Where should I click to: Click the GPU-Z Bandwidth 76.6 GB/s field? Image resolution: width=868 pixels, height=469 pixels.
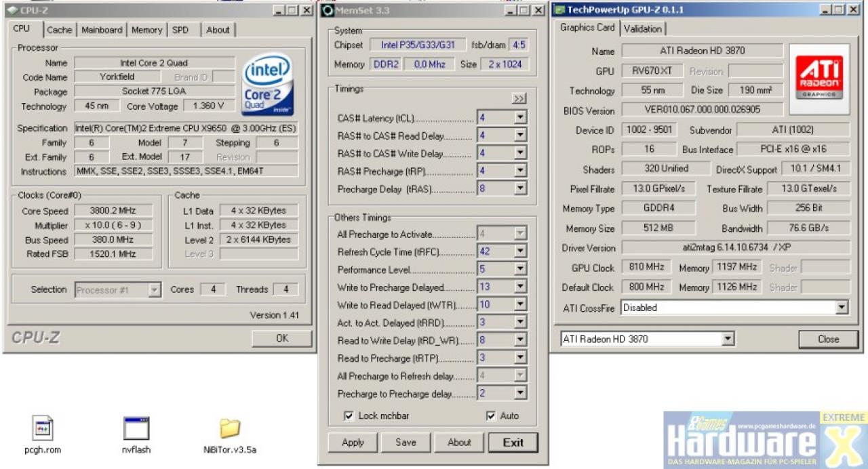coord(809,228)
